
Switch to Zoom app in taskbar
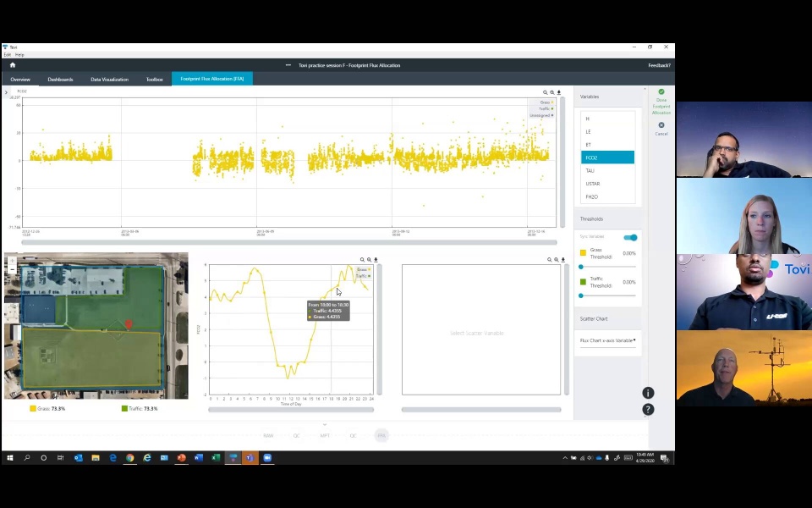[x=267, y=458]
